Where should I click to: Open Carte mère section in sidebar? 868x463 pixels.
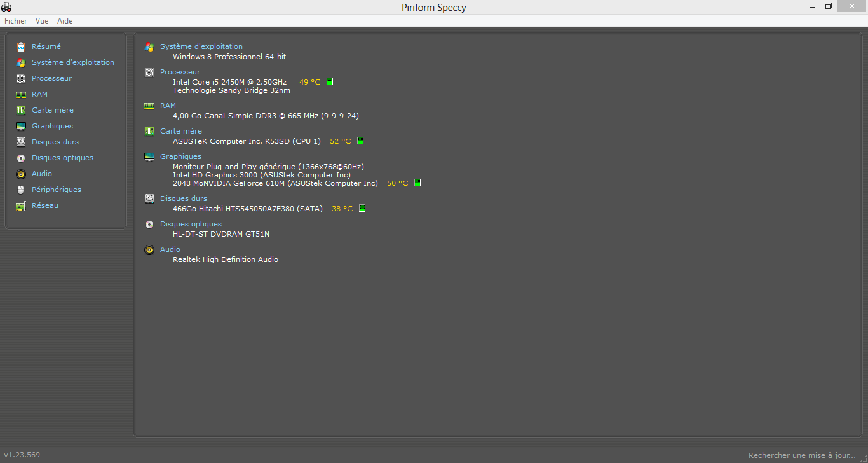53,110
